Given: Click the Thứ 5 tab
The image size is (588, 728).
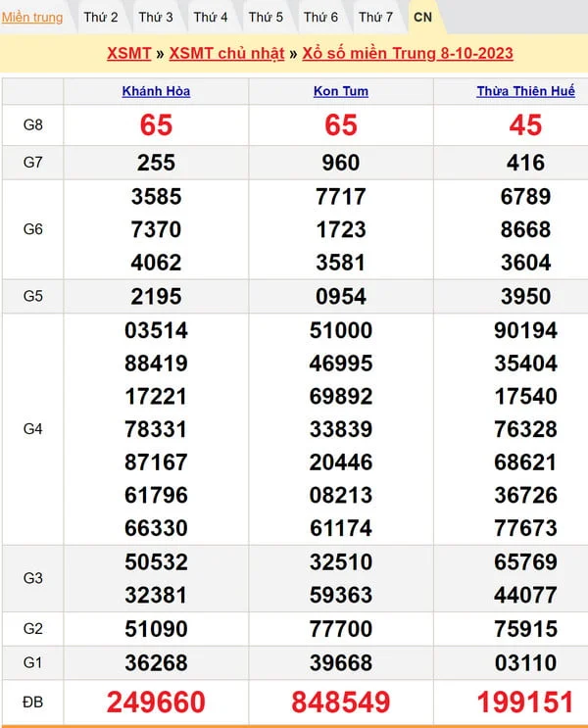Looking at the screenshot, I should pyautogui.click(x=266, y=17).
